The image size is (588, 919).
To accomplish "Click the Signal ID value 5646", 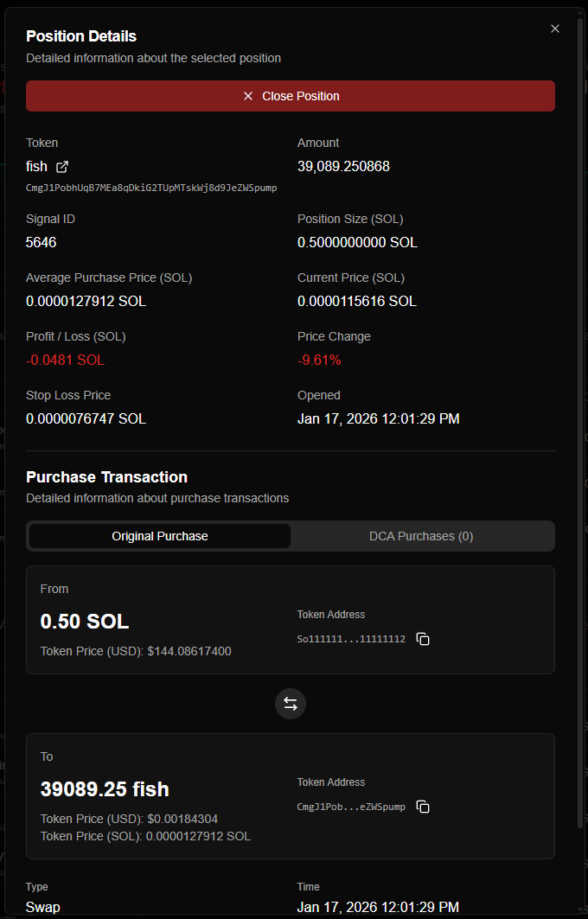I will click(x=42, y=242).
